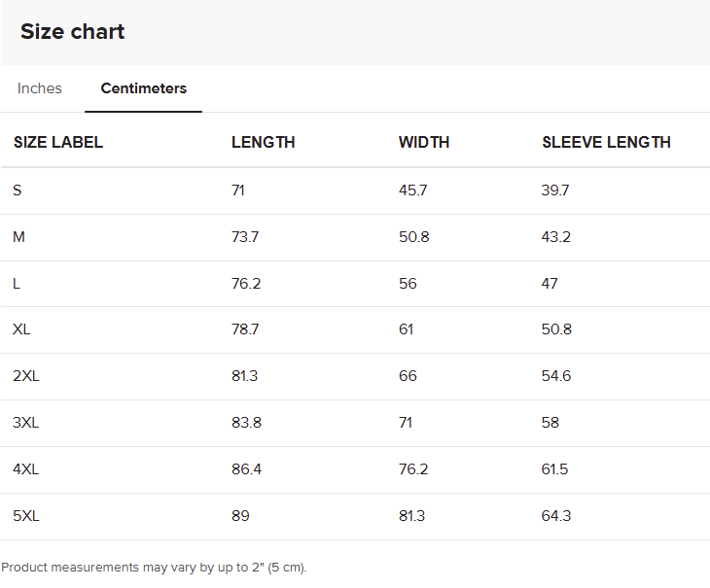Click the SIZE LABEL column header

point(58,142)
